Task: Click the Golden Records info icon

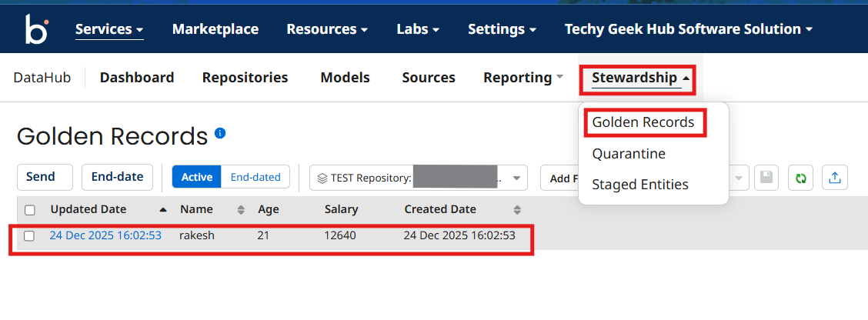Action: click(x=220, y=133)
